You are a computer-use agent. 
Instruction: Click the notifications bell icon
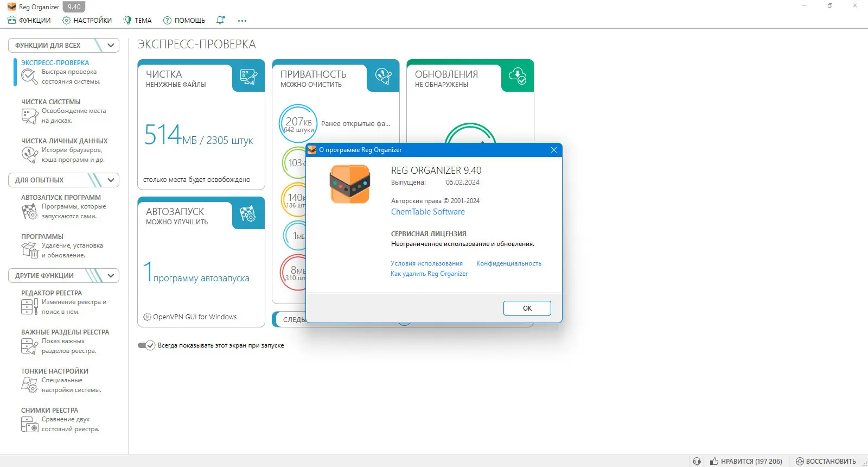220,20
